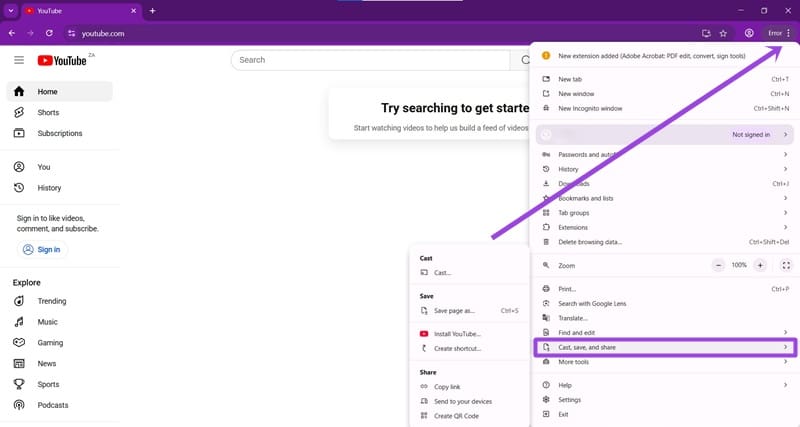This screenshot has height=427, width=800.
Task: Choose Create QR Code
Action: click(469, 416)
